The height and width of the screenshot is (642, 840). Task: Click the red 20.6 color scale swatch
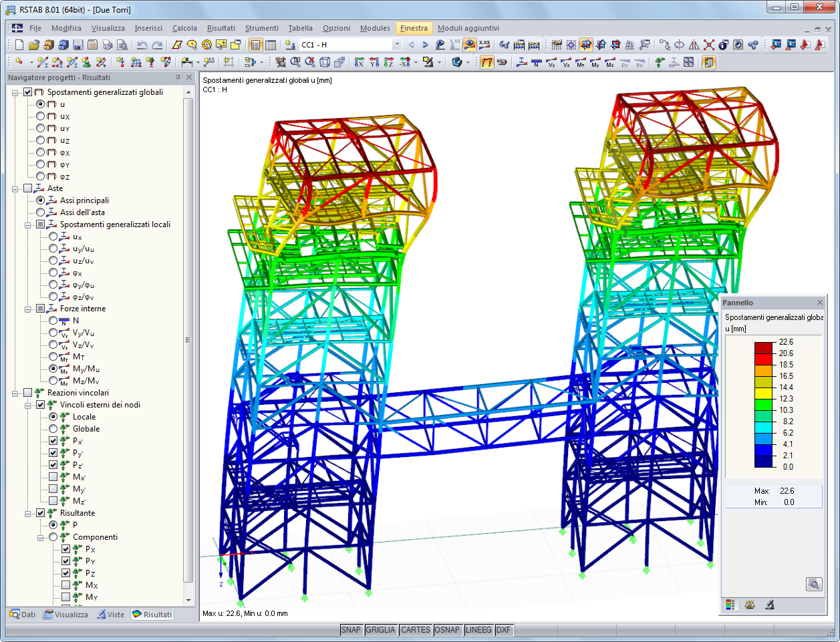click(x=764, y=358)
